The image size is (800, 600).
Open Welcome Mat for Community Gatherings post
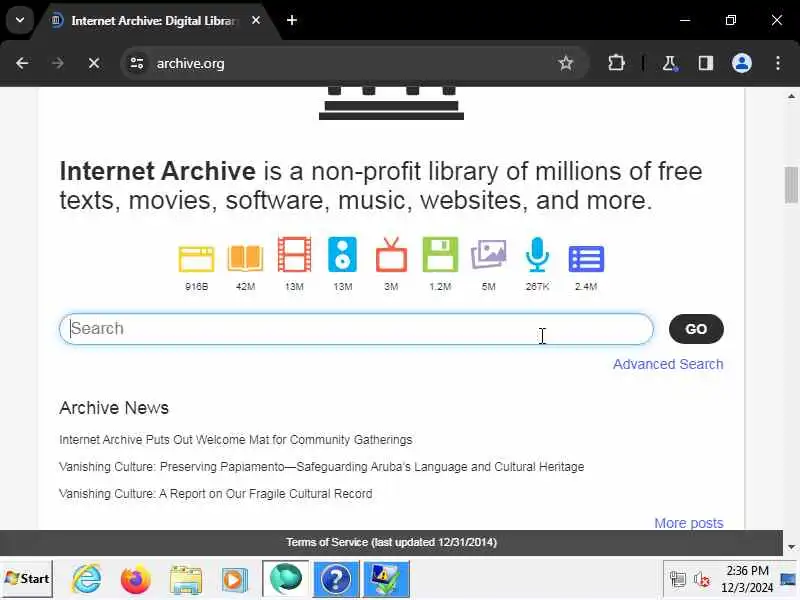[236, 440]
